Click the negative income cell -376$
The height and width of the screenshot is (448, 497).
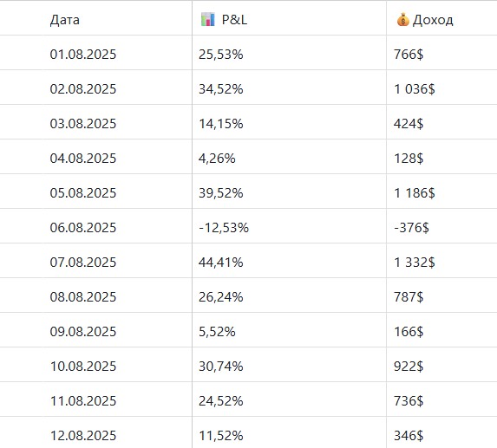[411, 228]
